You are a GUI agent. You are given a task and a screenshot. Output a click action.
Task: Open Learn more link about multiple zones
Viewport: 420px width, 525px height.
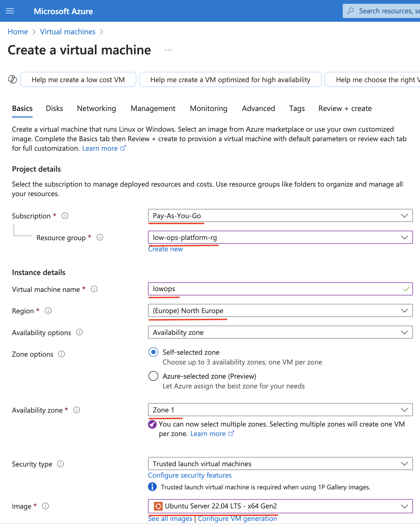click(212, 434)
